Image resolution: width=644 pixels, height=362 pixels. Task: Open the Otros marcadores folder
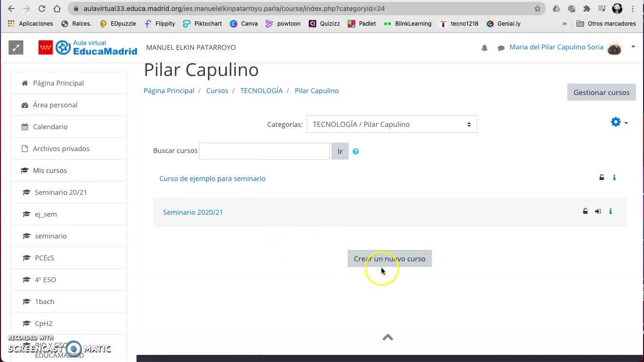[x=606, y=23]
